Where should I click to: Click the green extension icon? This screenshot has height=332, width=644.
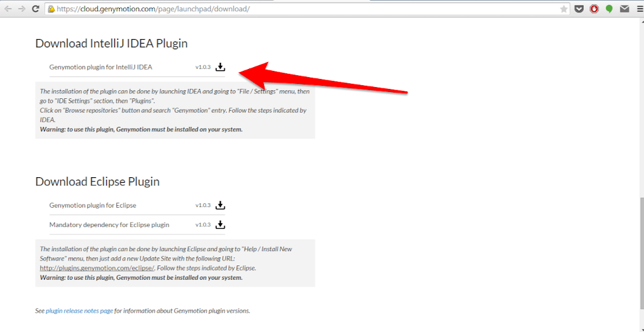click(x=609, y=9)
